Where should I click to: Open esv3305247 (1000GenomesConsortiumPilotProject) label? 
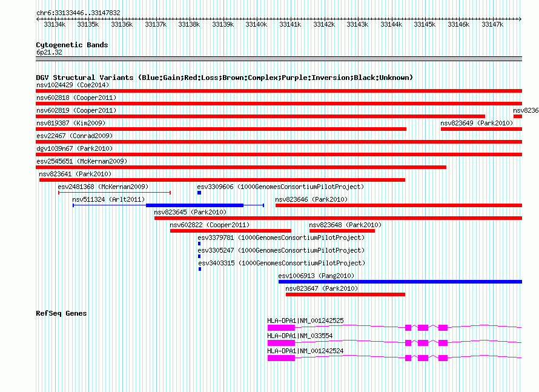click(x=281, y=250)
